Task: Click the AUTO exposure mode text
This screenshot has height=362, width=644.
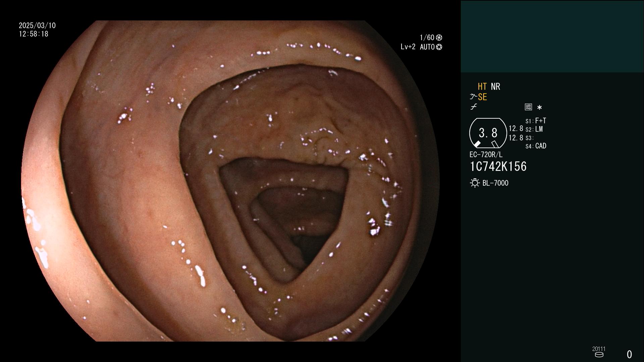Action: coord(427,47)
